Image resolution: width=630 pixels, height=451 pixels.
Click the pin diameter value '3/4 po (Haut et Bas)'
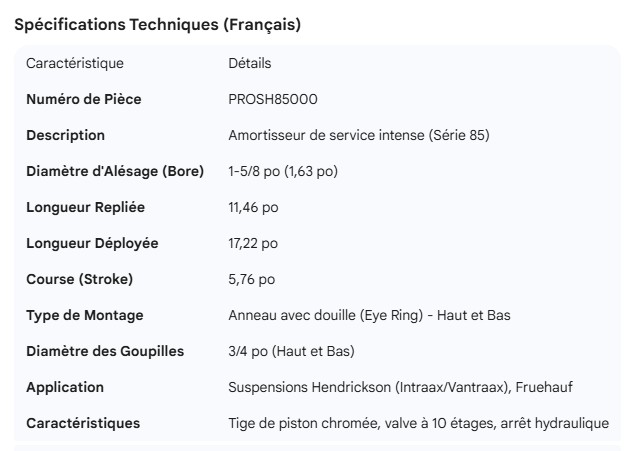(291, 351)
